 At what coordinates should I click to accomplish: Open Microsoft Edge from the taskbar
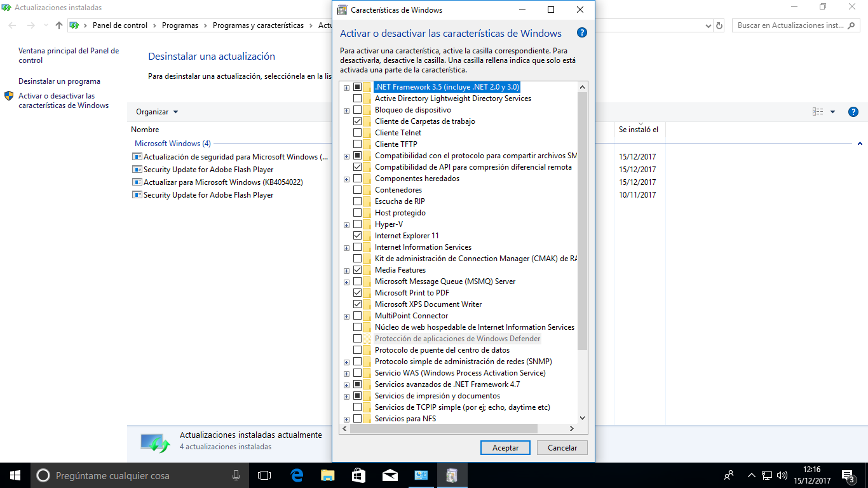(x=296, y=475)
